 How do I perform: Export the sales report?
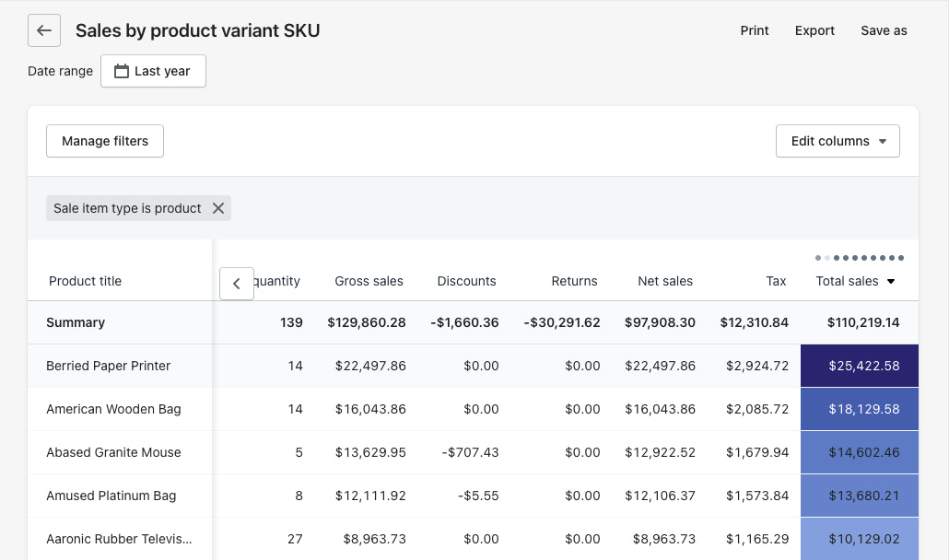click(814, 30)
